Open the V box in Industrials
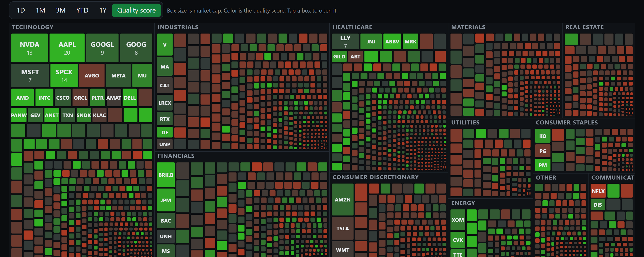This screenshot has width=644, height=257. pos(165,45)
